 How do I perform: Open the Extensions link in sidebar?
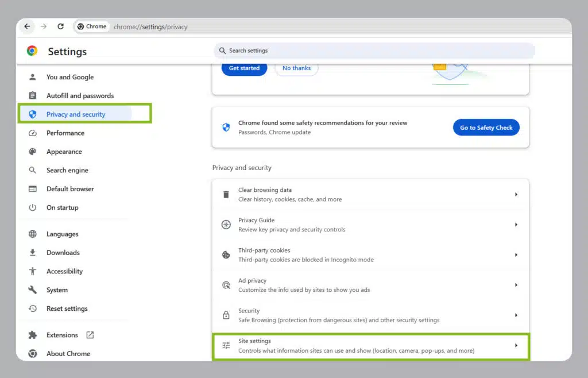(62, 335)
